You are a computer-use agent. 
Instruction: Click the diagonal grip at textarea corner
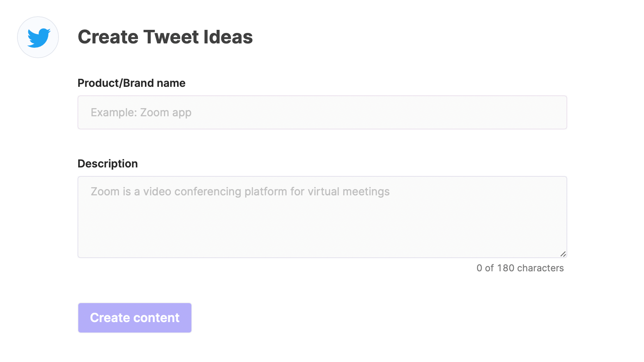coord(563,254)
